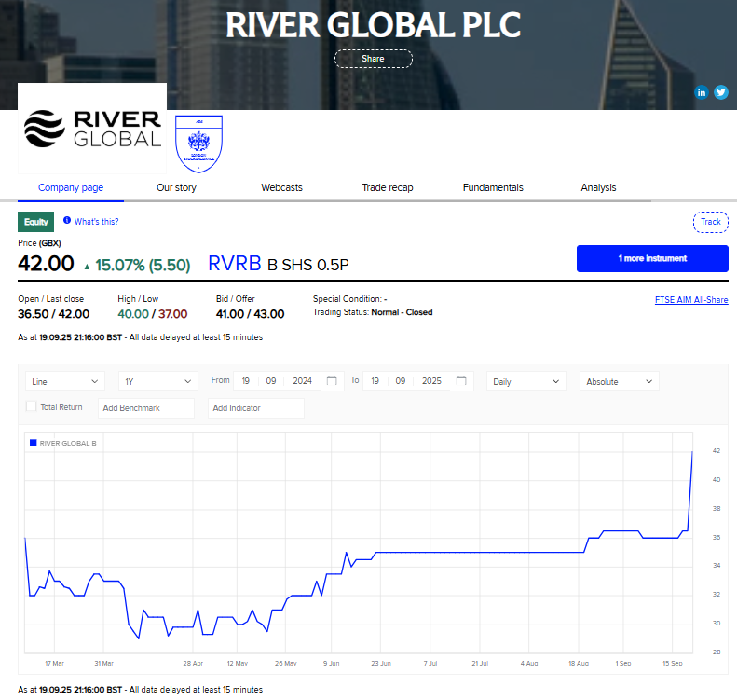
Task: Open the FTSE AIM All-Share link
Action: 691,300
